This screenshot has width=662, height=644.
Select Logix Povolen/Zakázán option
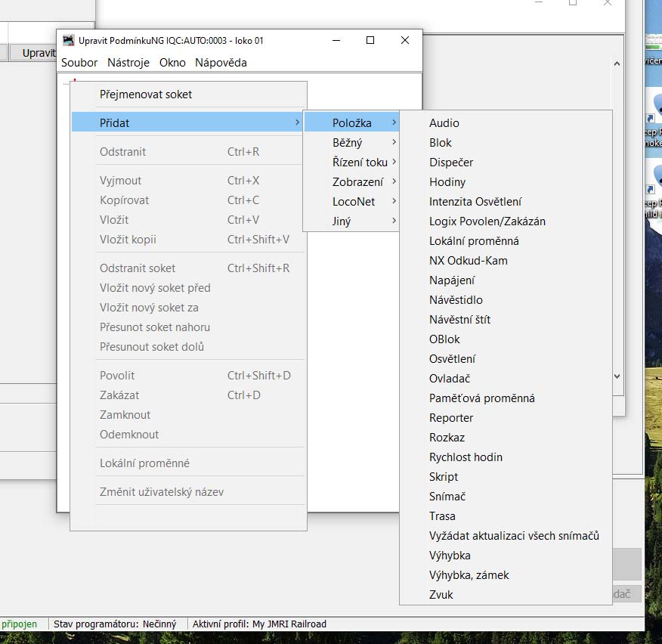pos(487,221)
